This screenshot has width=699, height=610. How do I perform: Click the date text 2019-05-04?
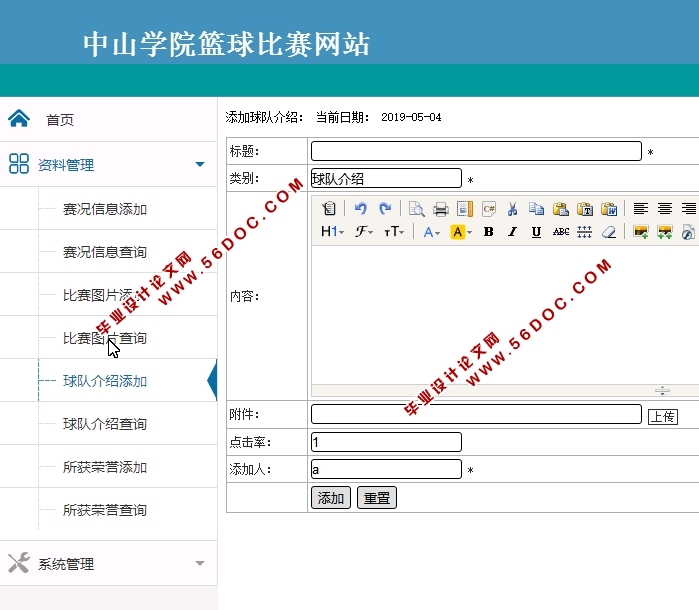pyautogui.click(x=411, y=117)
